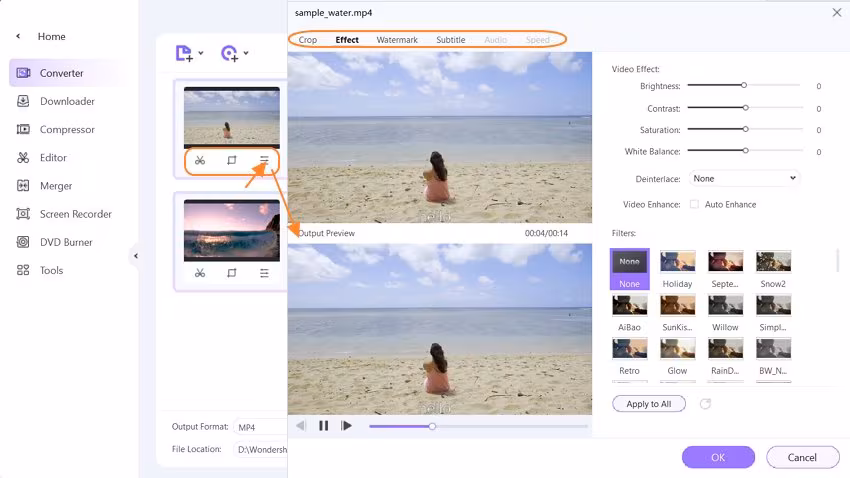Open the Screen Recorder icon

pyautogui.click(x=23, y=214)
